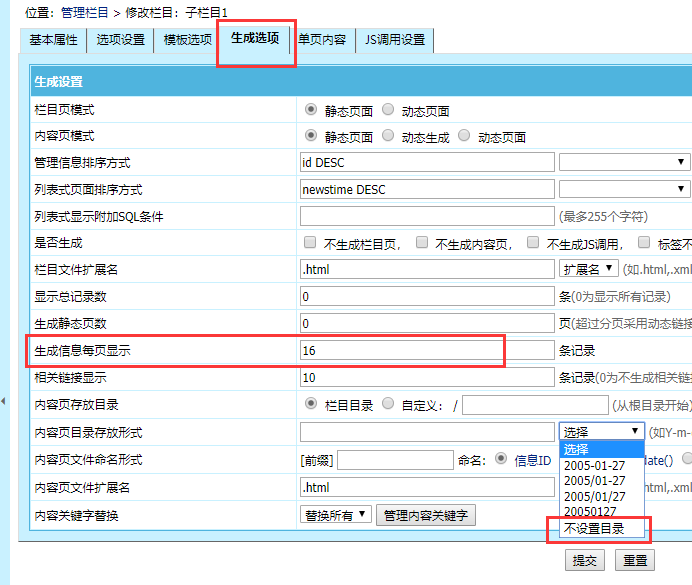Open the JS调用设置 tab
This screenshot has width=692, height=585.
[395, 41]
